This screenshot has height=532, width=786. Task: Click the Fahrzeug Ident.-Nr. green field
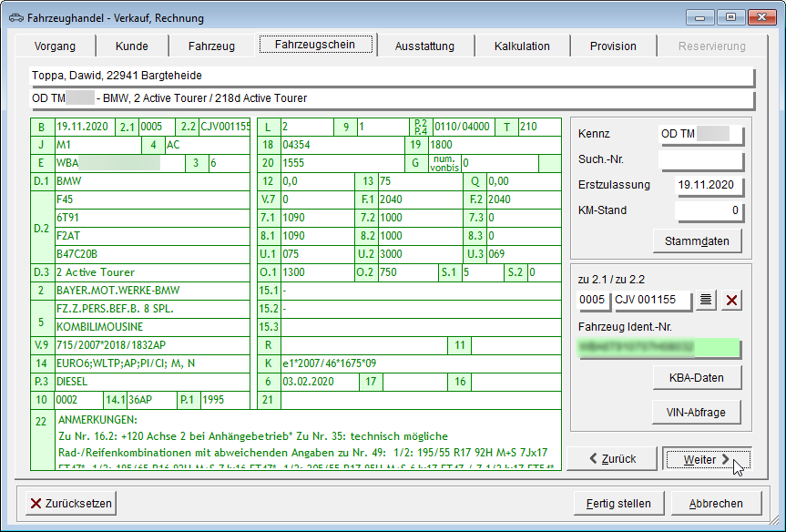pos(658,347)
